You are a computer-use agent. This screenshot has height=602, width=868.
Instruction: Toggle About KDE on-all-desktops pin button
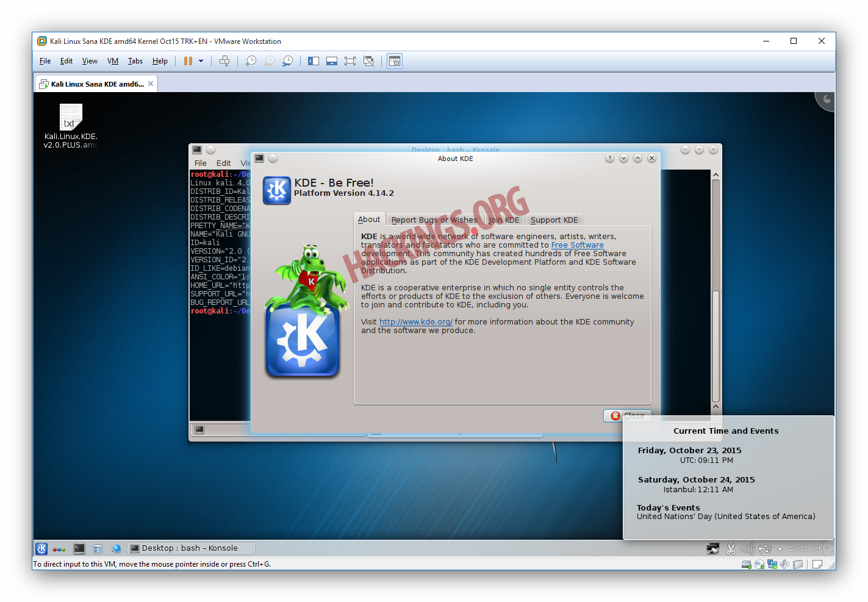[273, 159]
